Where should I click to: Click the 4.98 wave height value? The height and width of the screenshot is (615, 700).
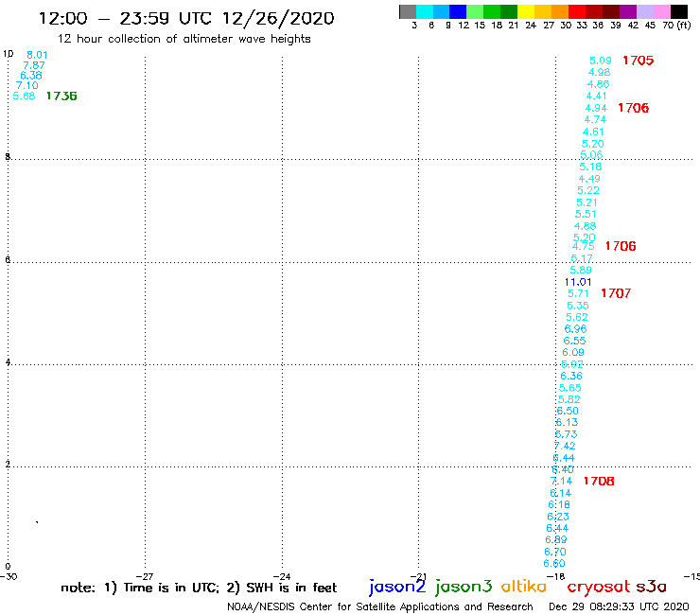tap(599, 72)
